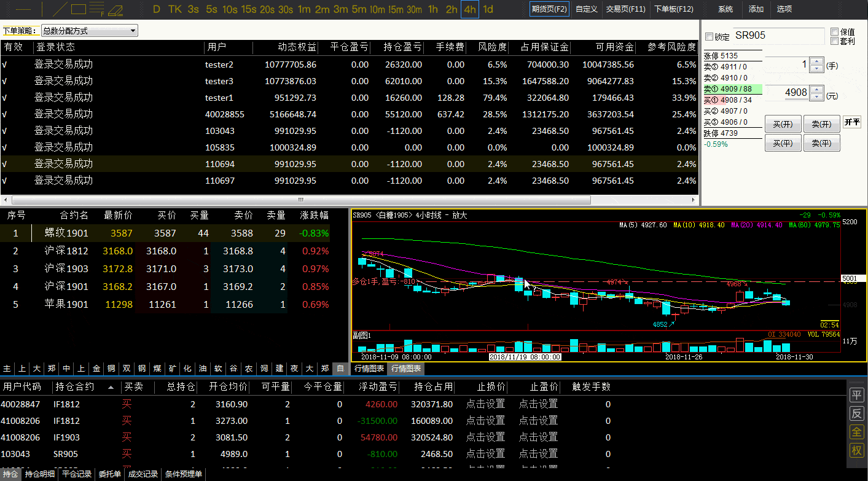Open the 成交记录 tab

pos(144,474)
